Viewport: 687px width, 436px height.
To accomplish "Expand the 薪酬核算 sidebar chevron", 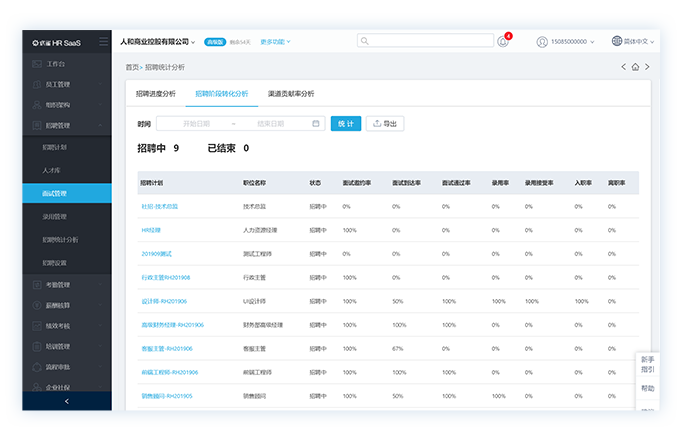I will (100, 305).
